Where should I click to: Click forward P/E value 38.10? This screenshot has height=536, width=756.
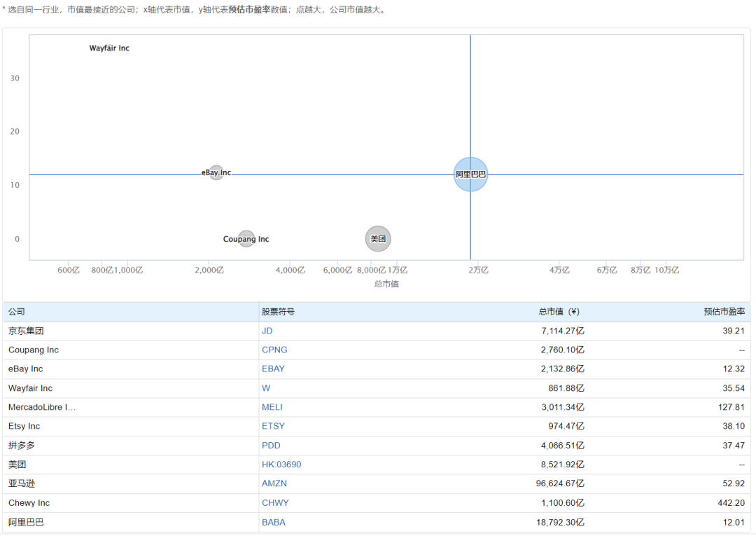click(734, 426)
